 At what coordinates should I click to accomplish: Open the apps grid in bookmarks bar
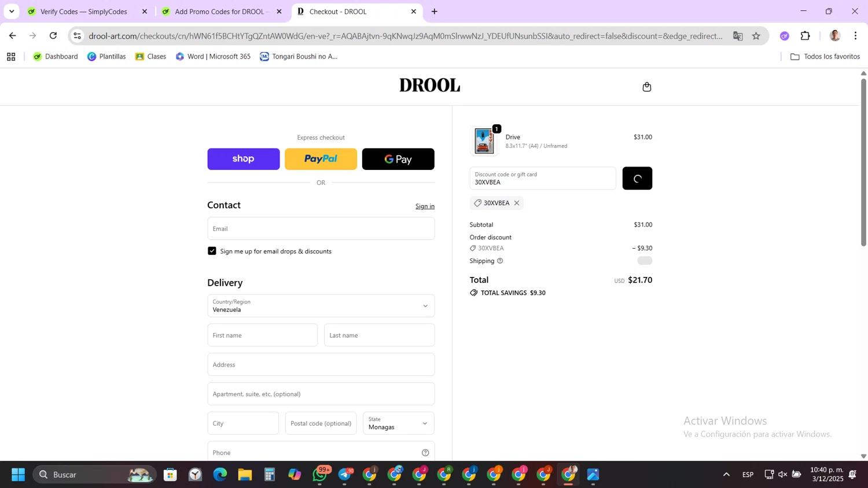point(11,57)
